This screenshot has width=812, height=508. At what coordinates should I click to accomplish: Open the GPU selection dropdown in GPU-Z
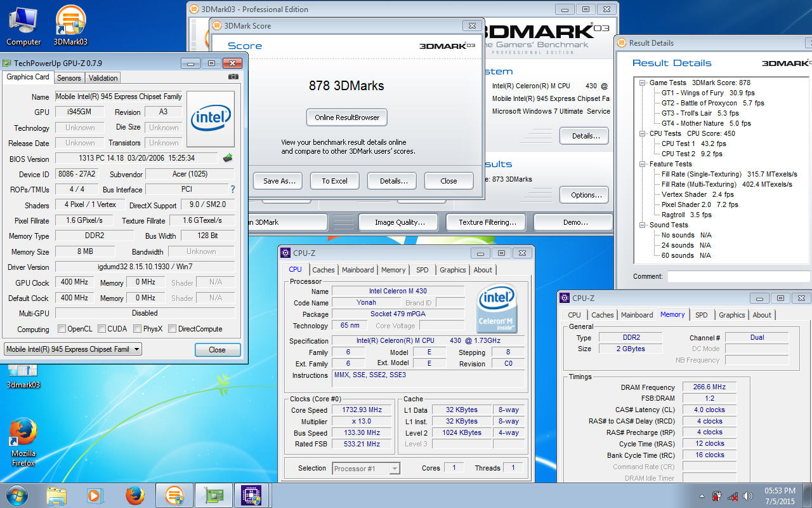[73, 349]
